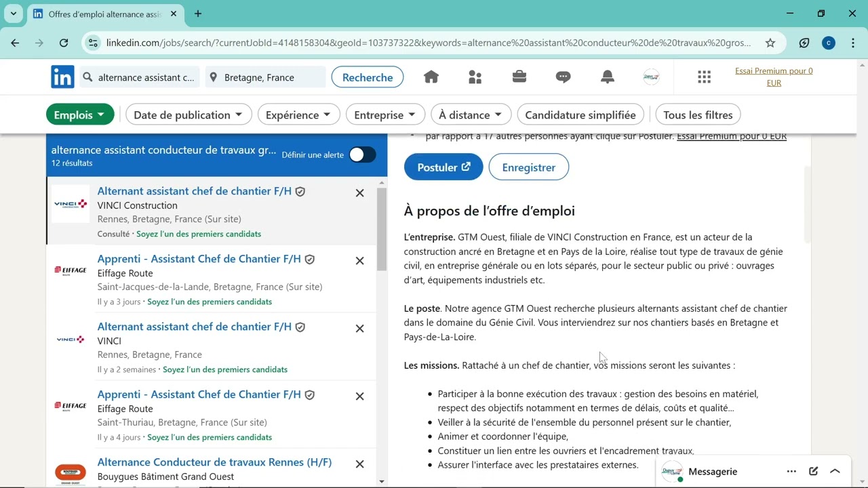The image size is (868, 488).
Task: Open My Network people icon
Action: click(475, 77)
